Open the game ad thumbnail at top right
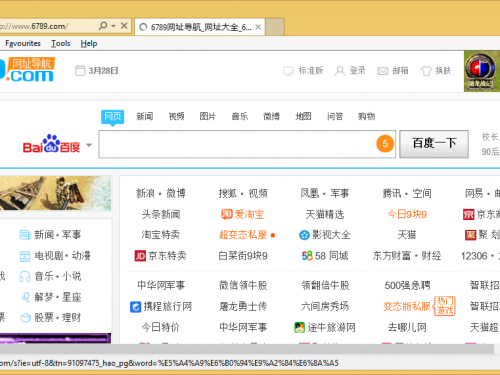Screen dimensions: 500x375 [x=482, y=71]
